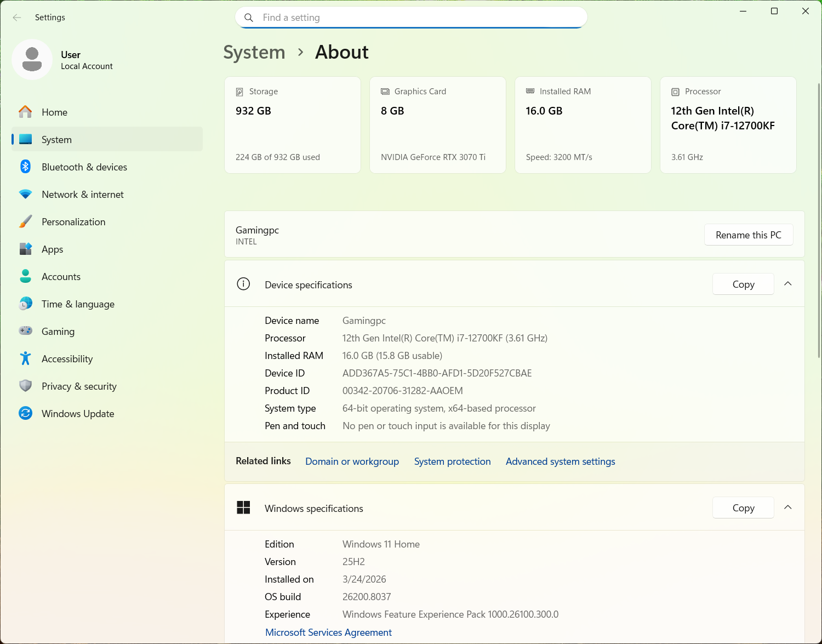Go back with the back arrow
This screenshot has width=822, height=644.
(x=17, y=18)
